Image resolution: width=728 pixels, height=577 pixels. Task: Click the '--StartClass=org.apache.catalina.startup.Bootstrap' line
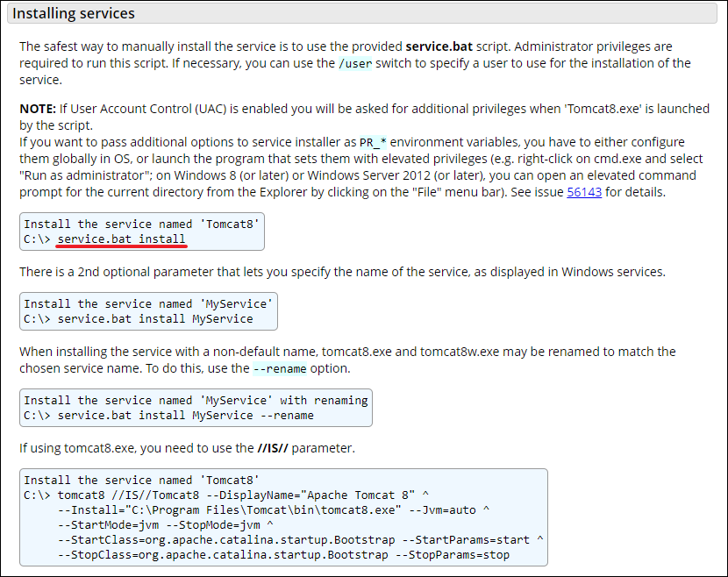coord(300,540)
